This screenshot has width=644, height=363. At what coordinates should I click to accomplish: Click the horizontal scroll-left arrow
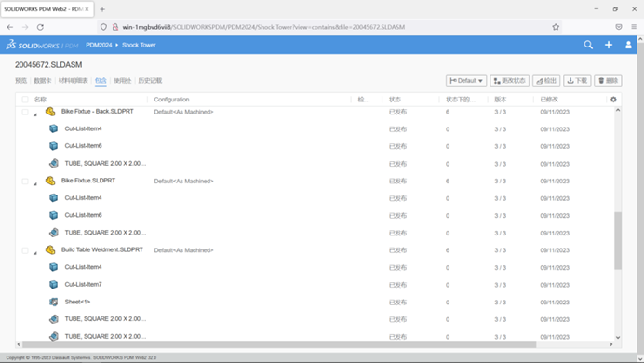pos(19,344)
